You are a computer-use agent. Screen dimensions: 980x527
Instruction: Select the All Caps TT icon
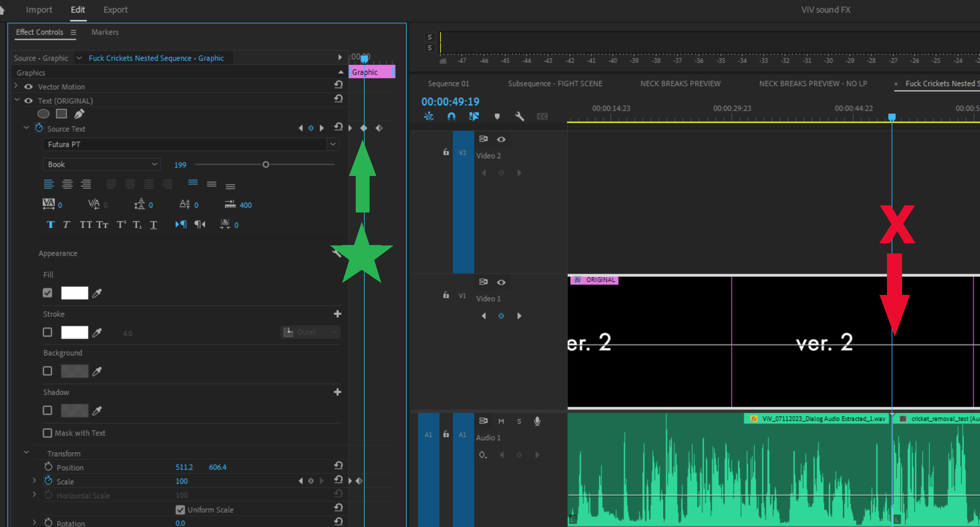(85, 225)
